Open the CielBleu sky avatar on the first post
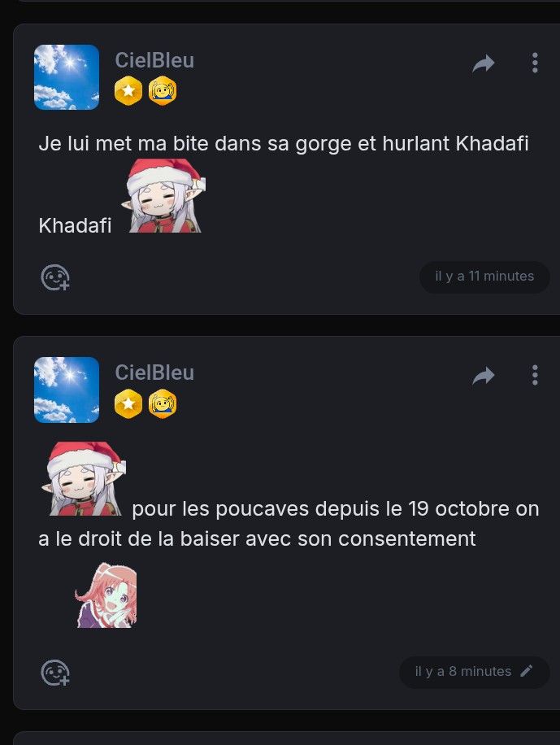This screenshot has width=560, height=745. 67,77
